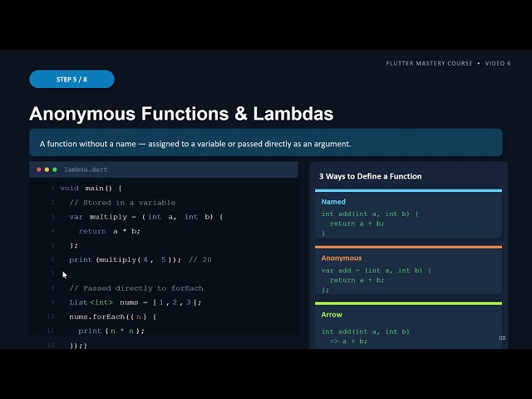Click the 'var multiply = (int a, int b) {' line

pos(146,217)
